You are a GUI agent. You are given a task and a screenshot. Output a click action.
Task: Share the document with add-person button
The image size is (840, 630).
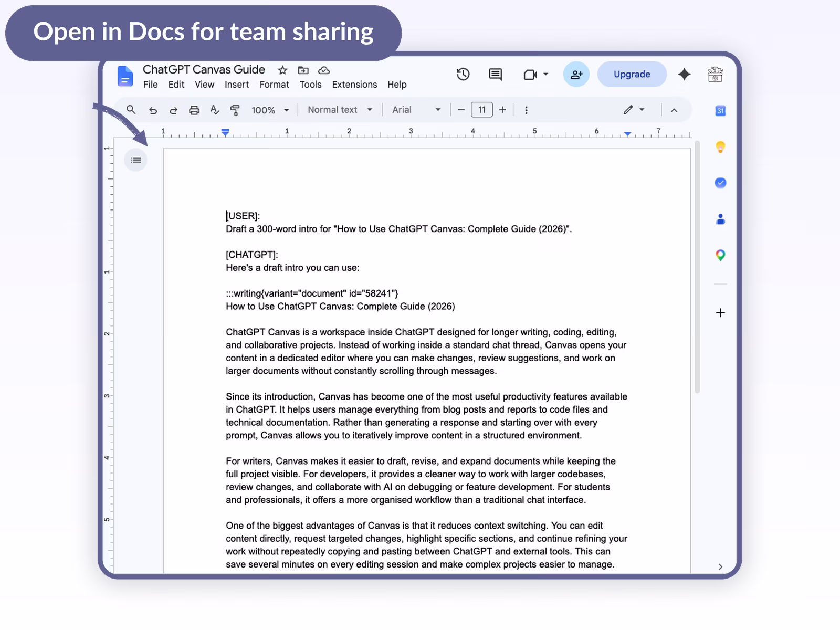(x=576, y=74)
